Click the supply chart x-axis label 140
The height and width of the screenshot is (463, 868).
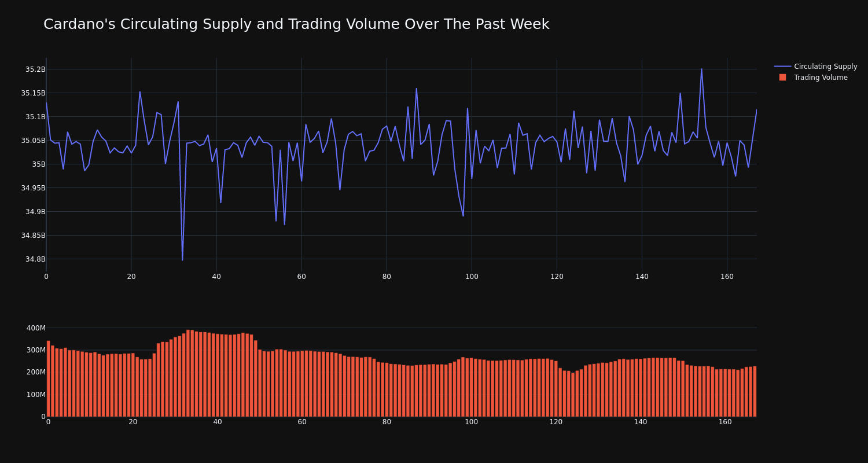(x=642, y=277)
